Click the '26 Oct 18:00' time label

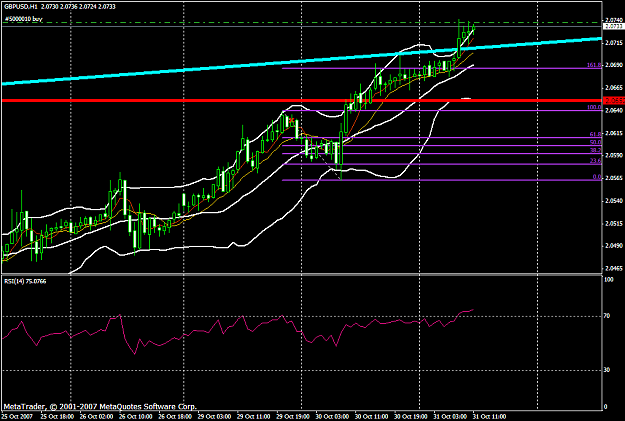(175, 416)
